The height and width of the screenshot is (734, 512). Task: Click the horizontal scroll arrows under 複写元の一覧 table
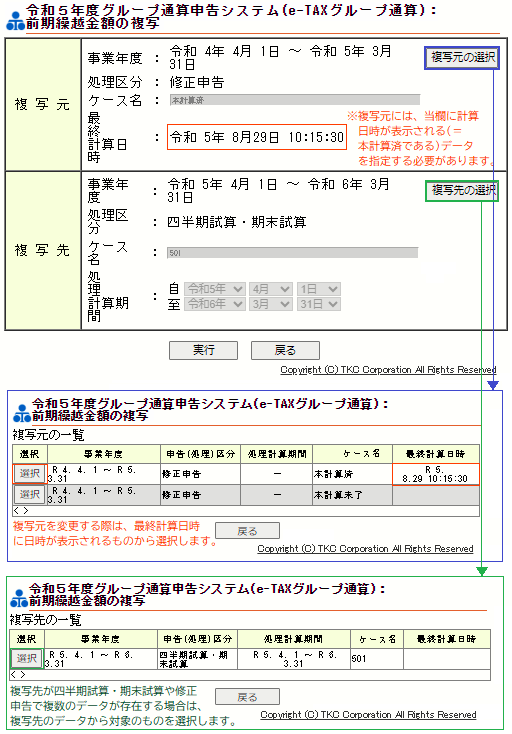(x=21, y=510)
